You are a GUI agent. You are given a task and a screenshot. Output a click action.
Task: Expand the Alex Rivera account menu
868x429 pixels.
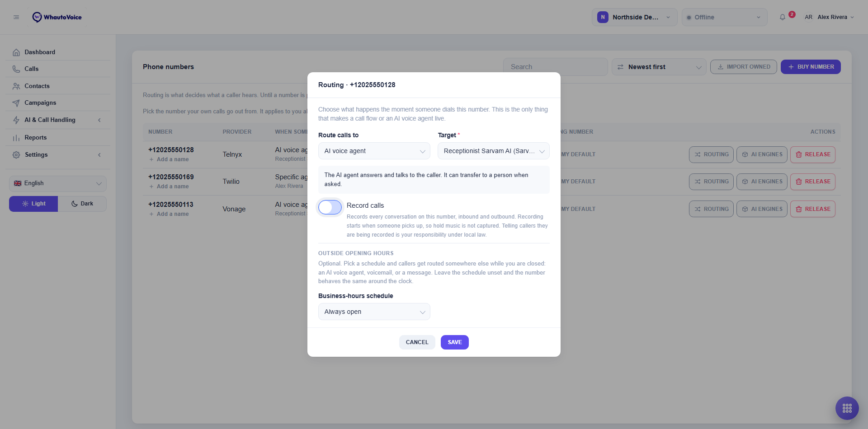coord(835,17)
